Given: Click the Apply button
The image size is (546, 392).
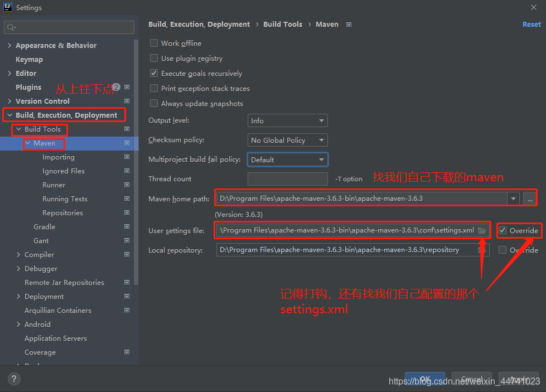Looking at the screenshot, I should pos(519,379).
